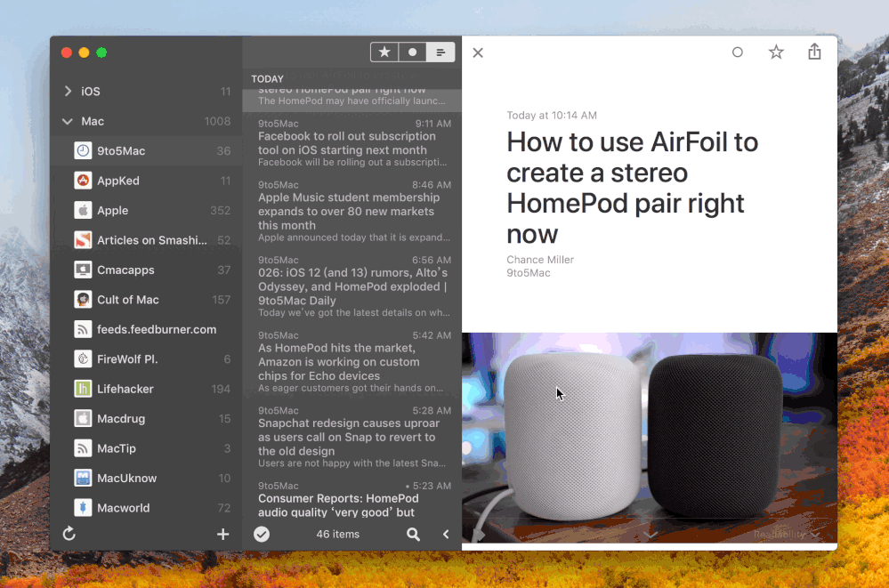Click the 46 items status label

click(338, 534)
